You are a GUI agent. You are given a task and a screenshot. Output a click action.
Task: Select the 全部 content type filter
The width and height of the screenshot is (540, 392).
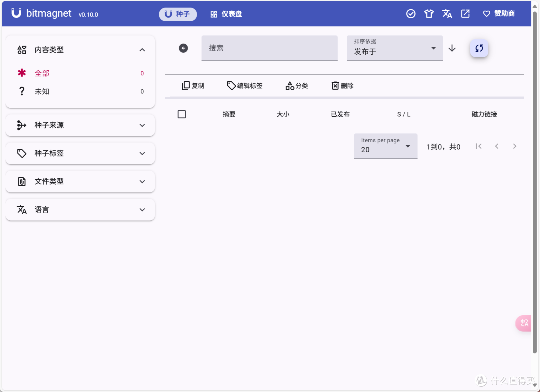[80, 73]
